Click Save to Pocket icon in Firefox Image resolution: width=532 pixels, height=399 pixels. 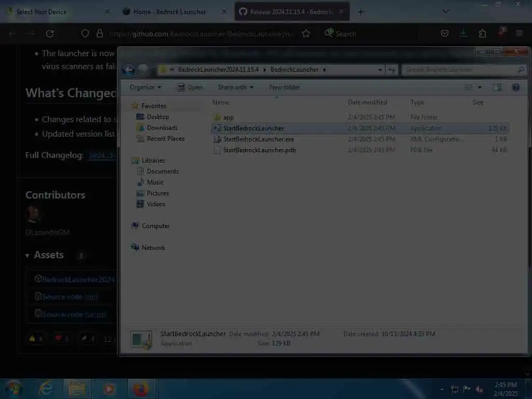445,33
